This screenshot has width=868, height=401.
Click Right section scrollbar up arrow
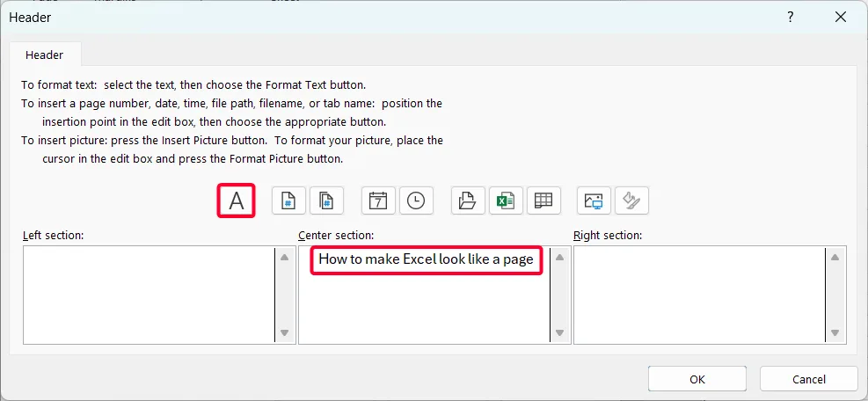click(835, 257)
